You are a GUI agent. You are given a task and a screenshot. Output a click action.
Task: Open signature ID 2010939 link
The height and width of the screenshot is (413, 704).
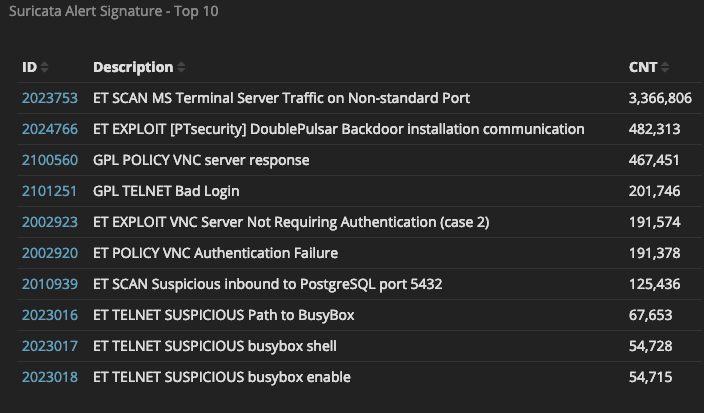point(50,284)
